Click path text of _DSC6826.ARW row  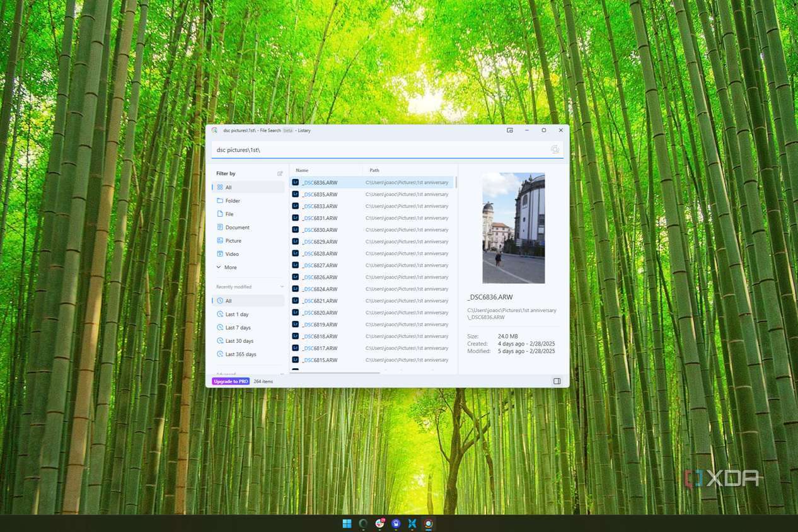pos(407,277)
